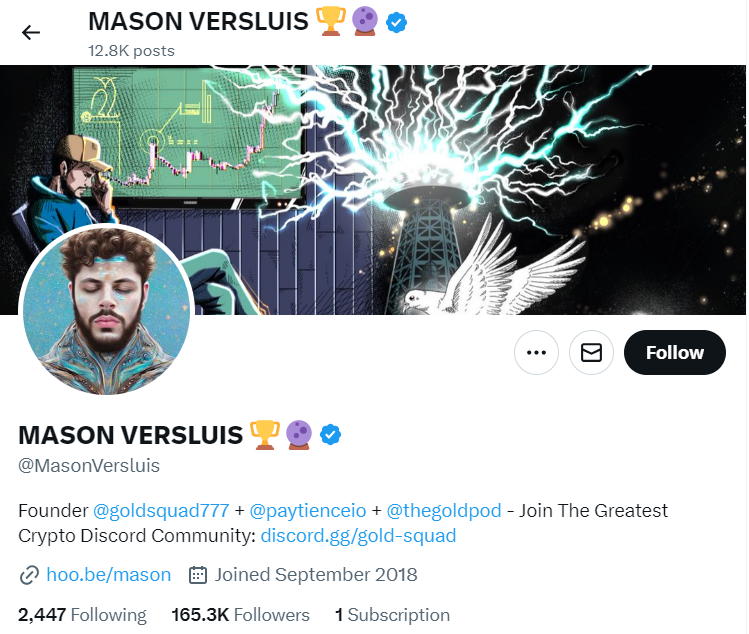This screenshot has width=749, height=634.
Task: Open the @paytienceio mention
Action: [308, 511]
